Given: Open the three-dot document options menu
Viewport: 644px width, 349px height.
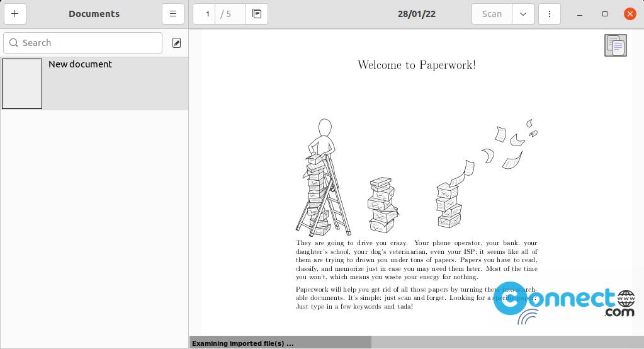Looking at the screenshot, I should tap(550, 14).
